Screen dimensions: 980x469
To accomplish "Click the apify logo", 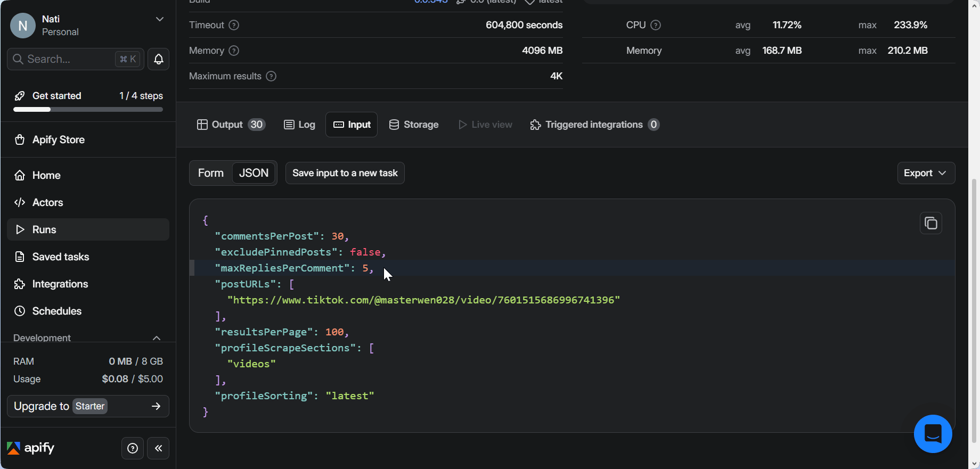I will coord(31,448).
